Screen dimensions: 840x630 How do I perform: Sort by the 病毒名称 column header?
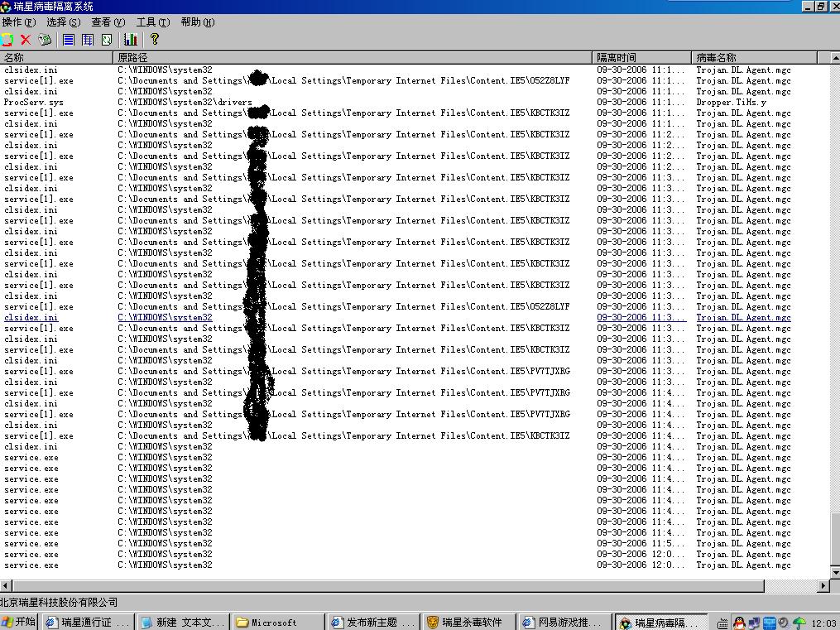coord(755,57)
